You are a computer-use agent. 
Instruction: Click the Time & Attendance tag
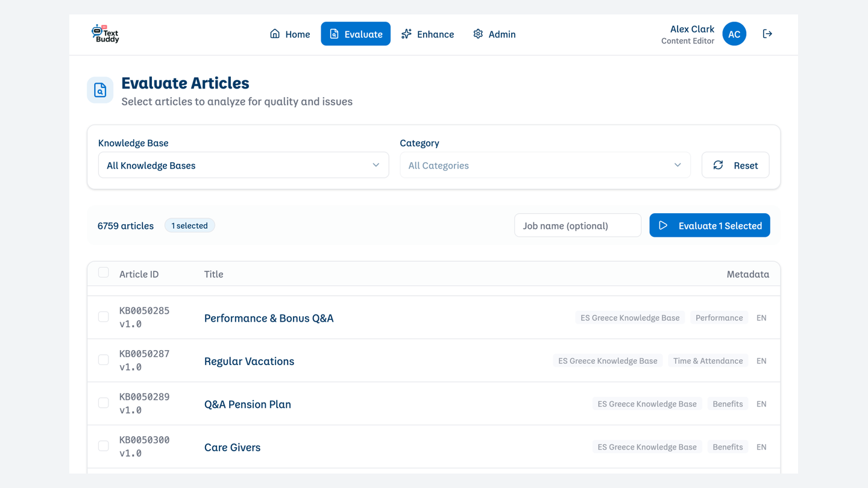708,361
